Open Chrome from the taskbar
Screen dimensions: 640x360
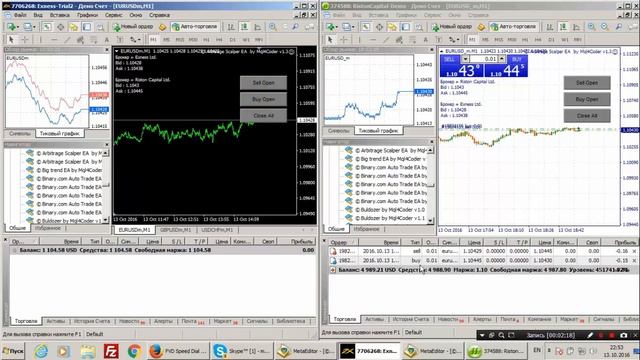pos(134,351)
